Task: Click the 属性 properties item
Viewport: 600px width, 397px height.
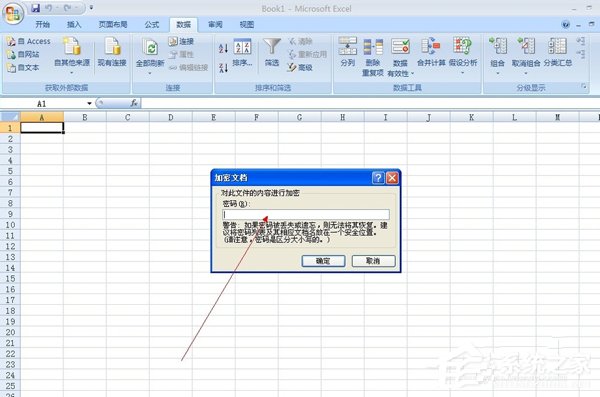Action: tap(181, 54)
